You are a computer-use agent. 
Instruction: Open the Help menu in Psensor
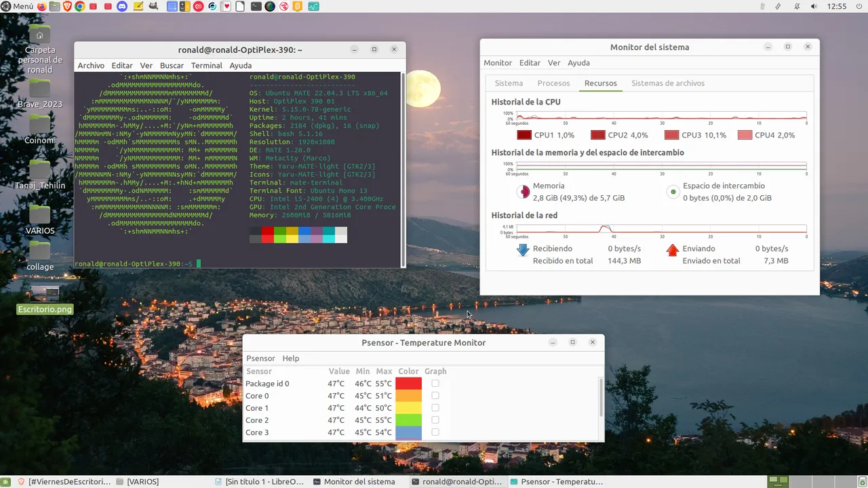click(x=290, y=359)
